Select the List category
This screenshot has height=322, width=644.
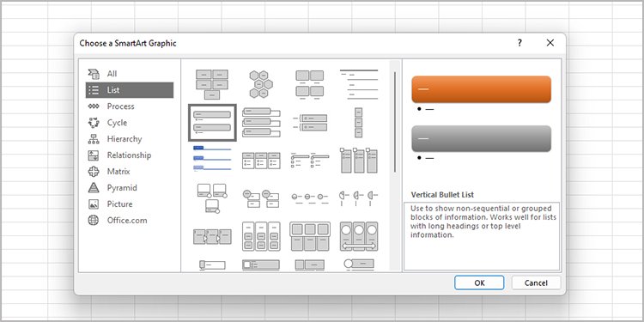coord(130,90)
